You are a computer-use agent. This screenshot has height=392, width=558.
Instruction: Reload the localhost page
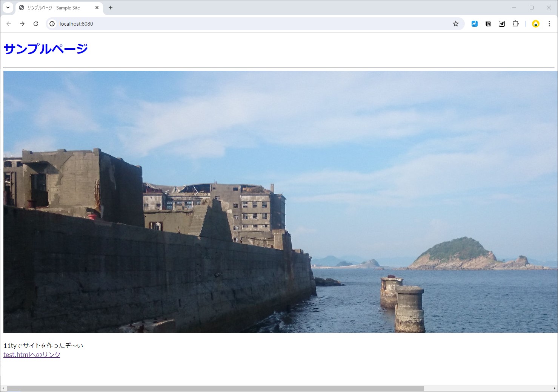(36, 24)
